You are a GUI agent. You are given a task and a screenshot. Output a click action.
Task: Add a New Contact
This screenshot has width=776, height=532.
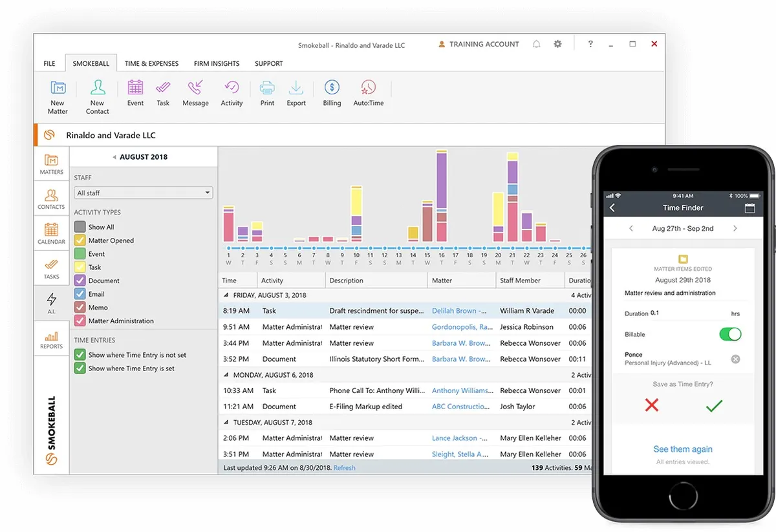(98, 97)
